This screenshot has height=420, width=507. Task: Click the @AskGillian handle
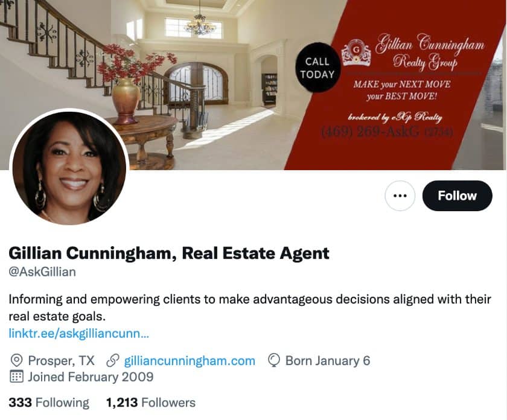[x=42, y=272]
